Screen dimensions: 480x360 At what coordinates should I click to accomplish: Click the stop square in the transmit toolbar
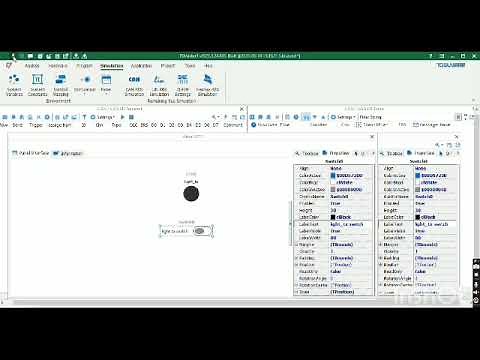[131, 117]
